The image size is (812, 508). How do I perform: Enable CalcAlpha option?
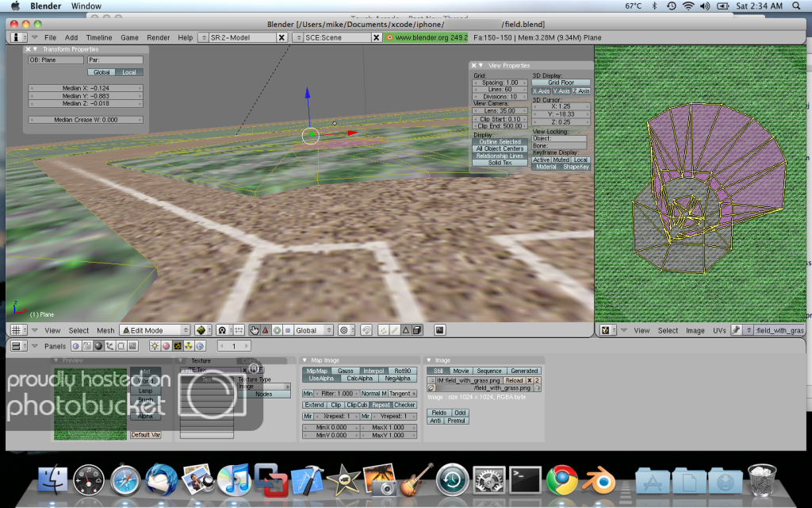[360, 379]
